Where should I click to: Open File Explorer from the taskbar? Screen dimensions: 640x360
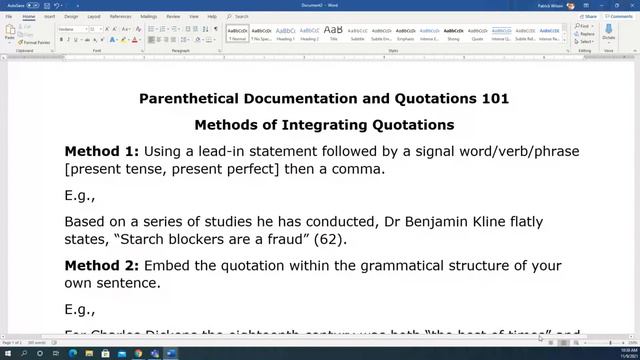pos(89,353)
